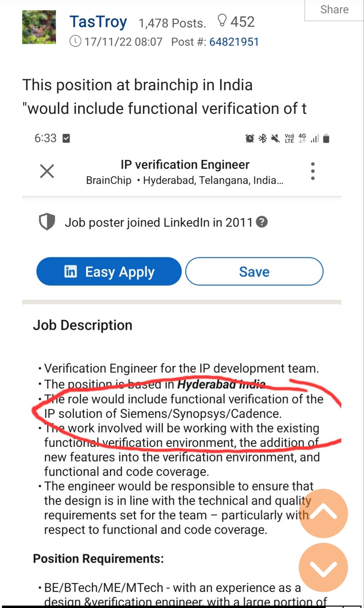Tap the battery status icon
The width and height of the screenshot is (364, 608).
tap(326, 138)
